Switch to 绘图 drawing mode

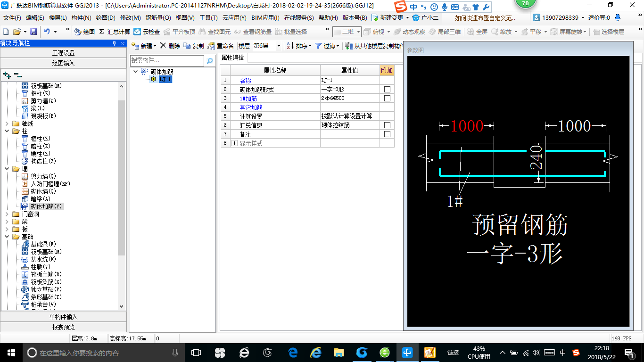[x=84, y=32]
